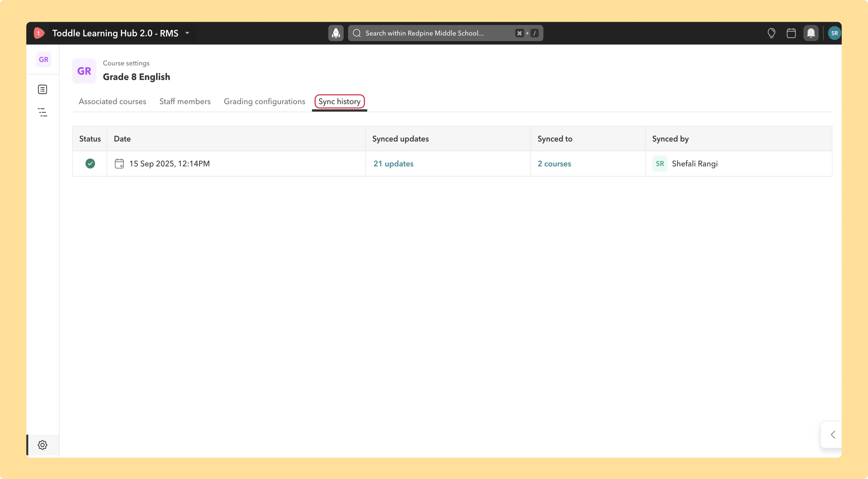Open the workspace switcher dropdown arrow
The width and height of the screenshot is (868, 479).
tap(187, 33)
